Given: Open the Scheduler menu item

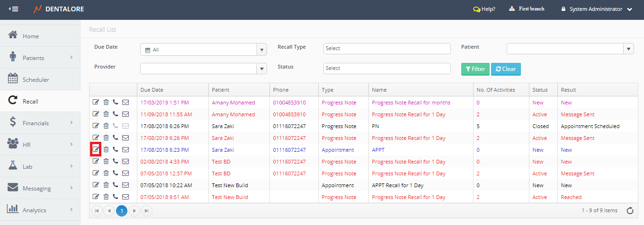Looking at the screenshot, I should [x=36, y=80].
